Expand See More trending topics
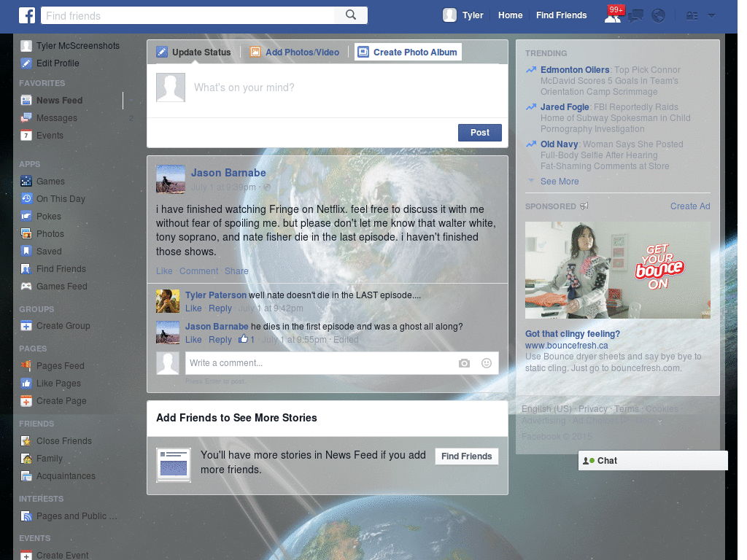 coord(560,182)
